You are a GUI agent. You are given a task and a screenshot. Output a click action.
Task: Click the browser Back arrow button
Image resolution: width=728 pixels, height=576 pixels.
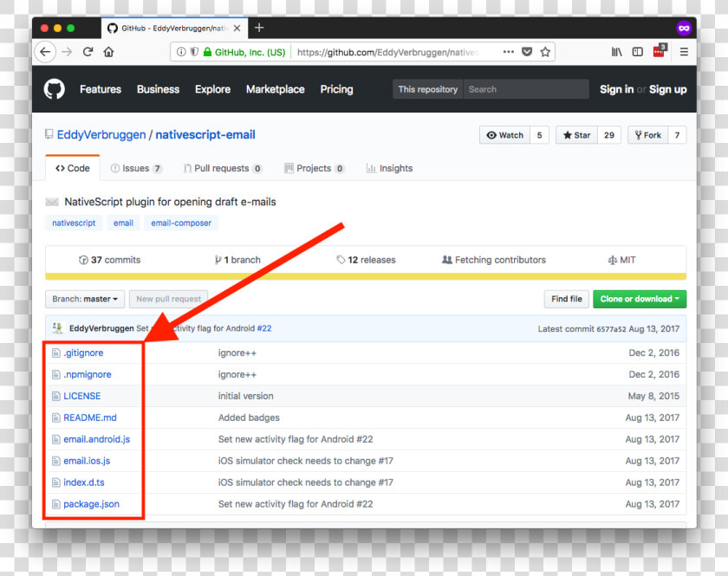pyautogui.click(x=45, y=52)
